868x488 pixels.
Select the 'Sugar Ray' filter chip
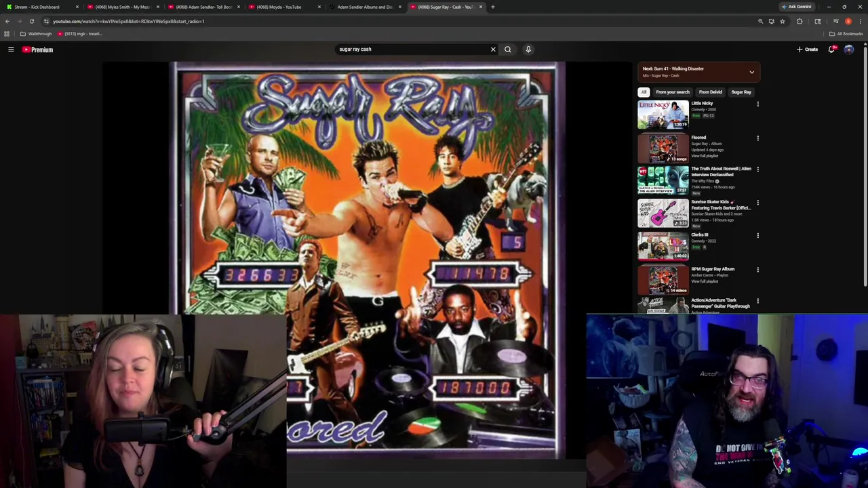741,92
